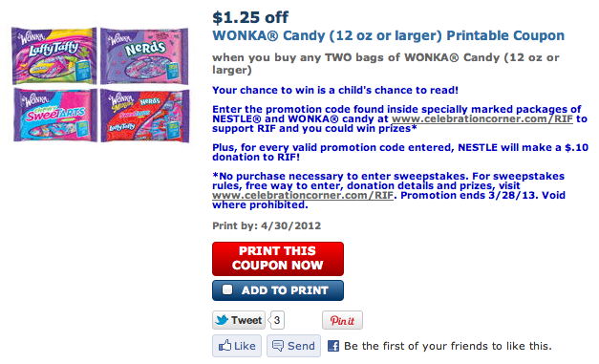The width and height of the screenshot is (599, 364).
Task: Click the $1.25 off heading
Action: coord(250,17)
